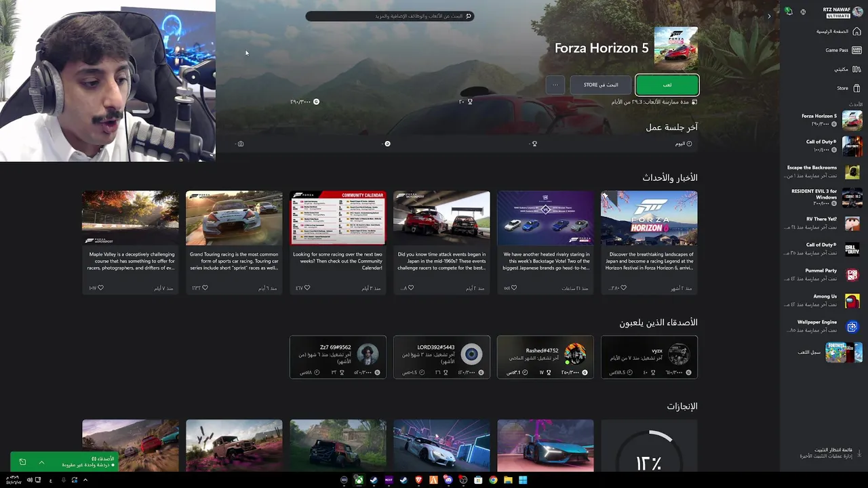Open the three-dots more options button
This screenshot has width=868, height=488.
coord(555,85)
